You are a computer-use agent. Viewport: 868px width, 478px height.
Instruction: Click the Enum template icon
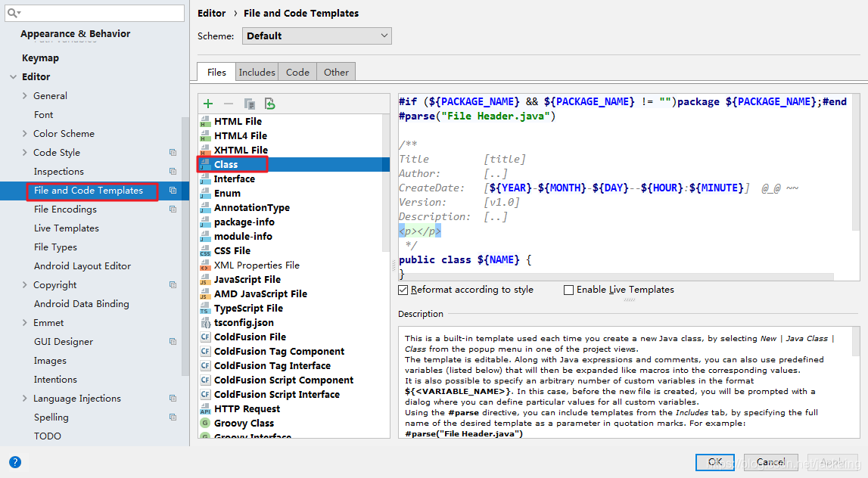click(205, 193)
